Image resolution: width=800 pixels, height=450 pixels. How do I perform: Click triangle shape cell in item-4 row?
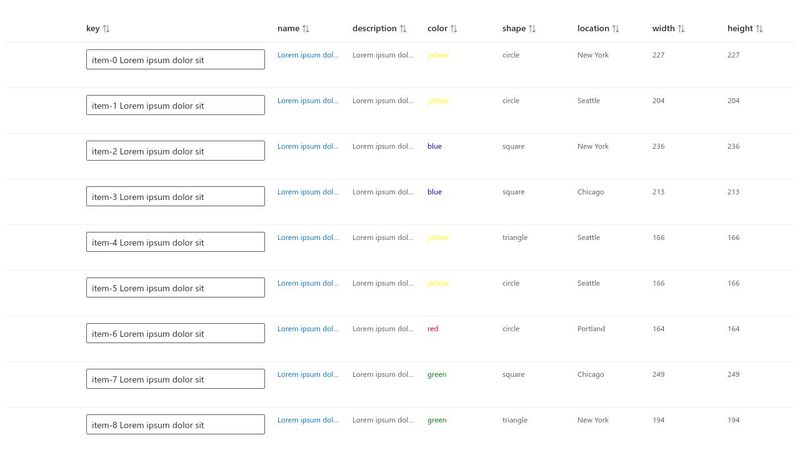515,238
